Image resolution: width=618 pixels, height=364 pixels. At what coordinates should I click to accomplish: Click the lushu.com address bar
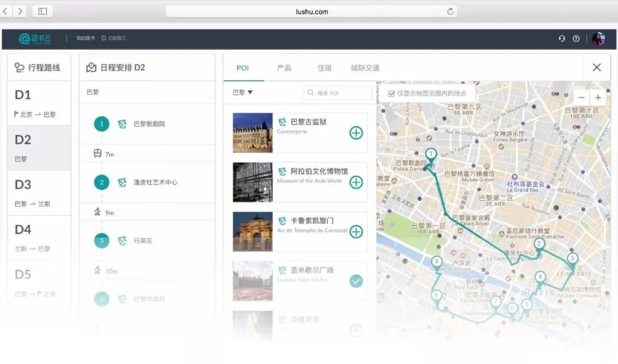coord(311,11)
